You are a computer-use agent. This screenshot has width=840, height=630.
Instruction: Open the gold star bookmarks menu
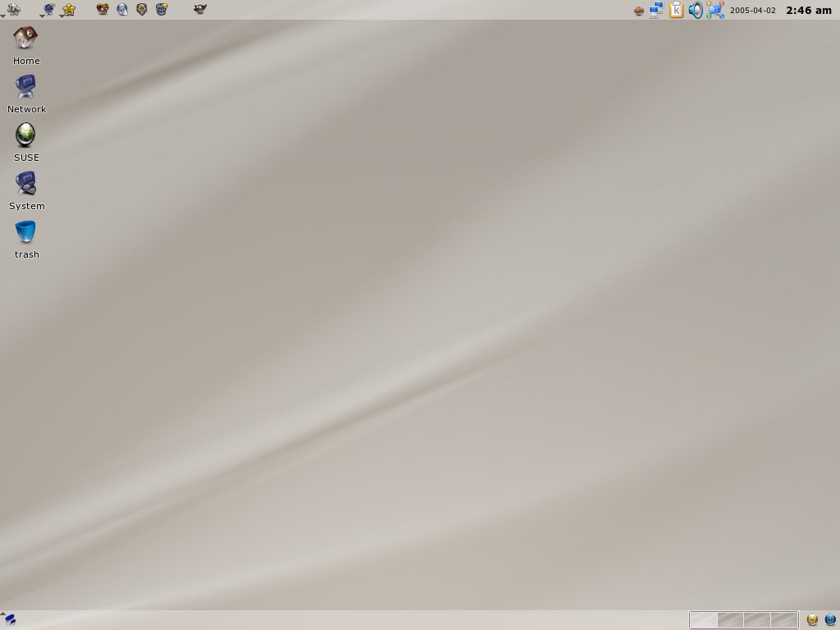[69, 9]
